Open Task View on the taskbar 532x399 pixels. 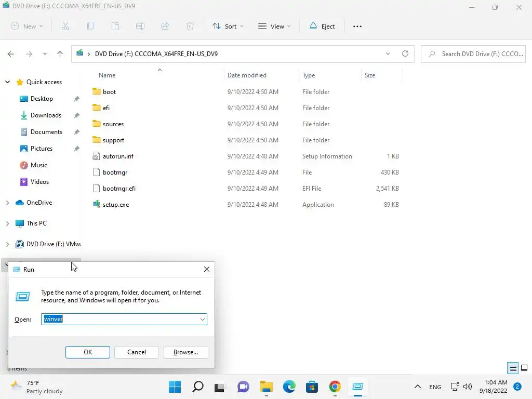[220, 387]
